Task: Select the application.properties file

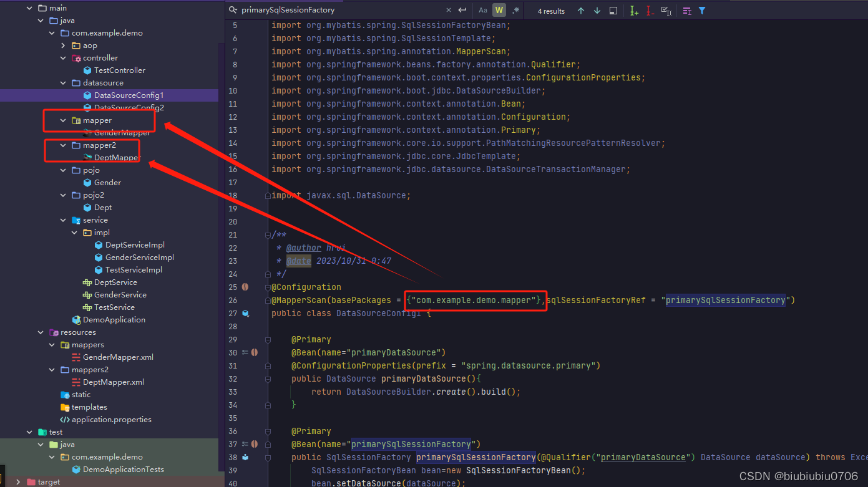Action: click(x=113, y=419)
